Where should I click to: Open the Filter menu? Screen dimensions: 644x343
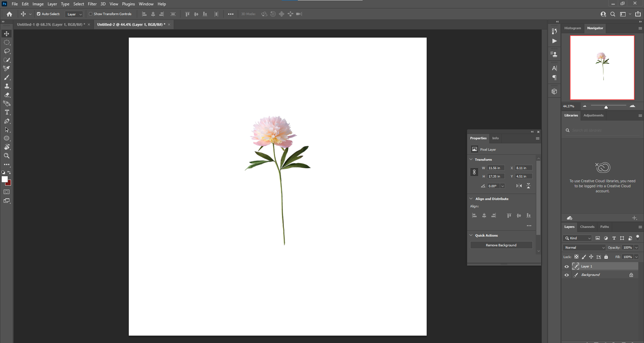[x=92, y=4]
